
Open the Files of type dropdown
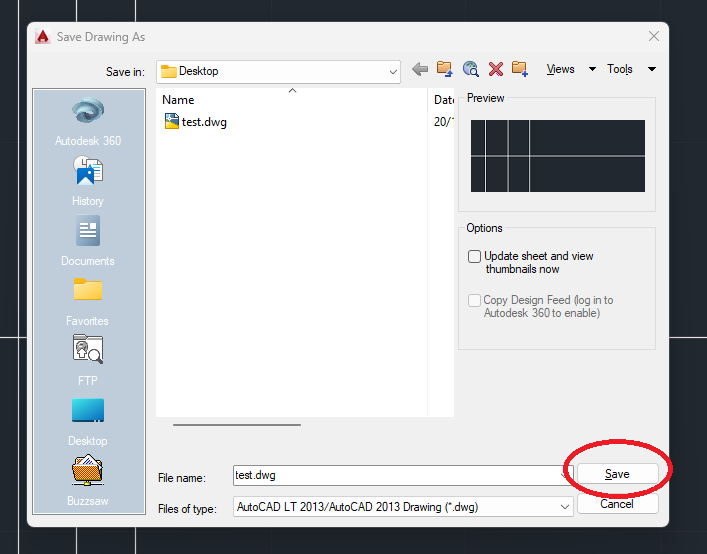pos(565,507)
